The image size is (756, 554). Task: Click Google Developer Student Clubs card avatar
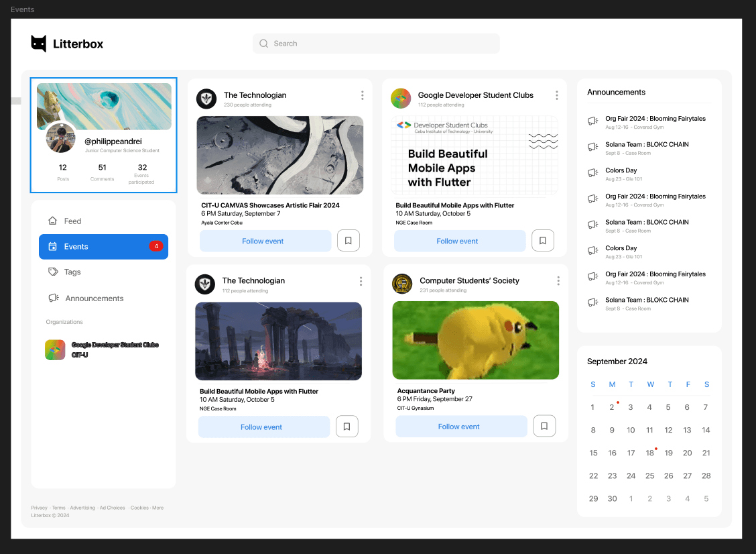(401, 99)
